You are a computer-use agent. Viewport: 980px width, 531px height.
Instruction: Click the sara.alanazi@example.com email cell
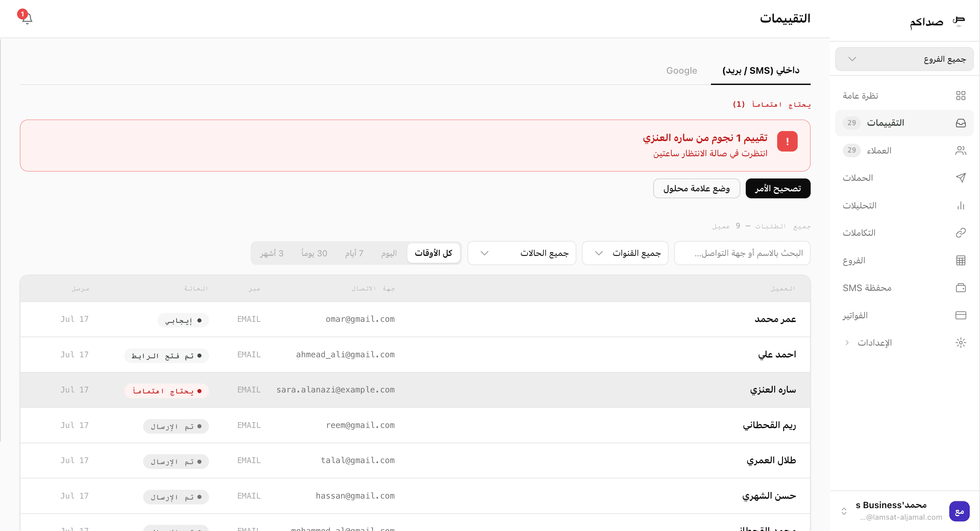pyautogui.click(x=335, y=390)
